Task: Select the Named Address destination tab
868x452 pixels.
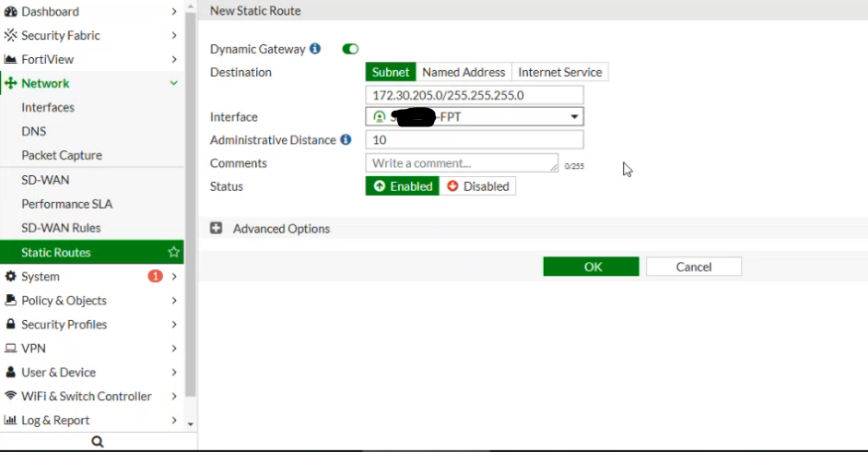Action: click(x=463, y=72)
